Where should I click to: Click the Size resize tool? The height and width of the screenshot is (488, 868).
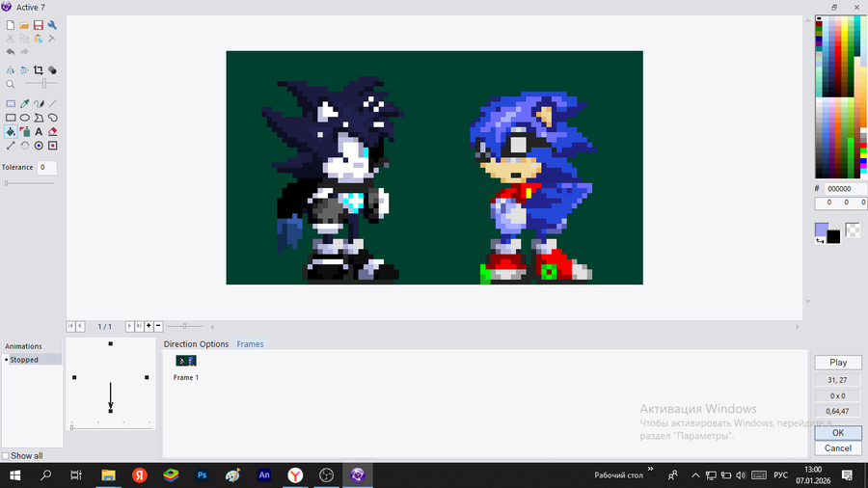pos(11,146)
